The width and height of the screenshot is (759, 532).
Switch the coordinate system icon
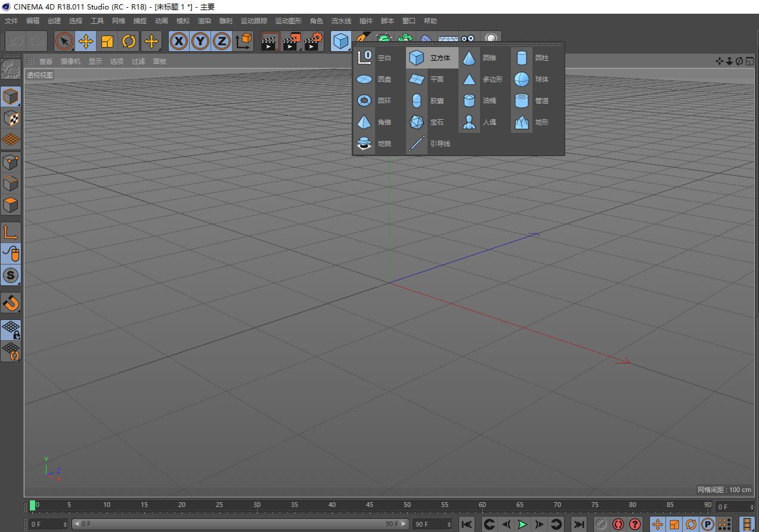pyautogui.click(x=243, y=41)
